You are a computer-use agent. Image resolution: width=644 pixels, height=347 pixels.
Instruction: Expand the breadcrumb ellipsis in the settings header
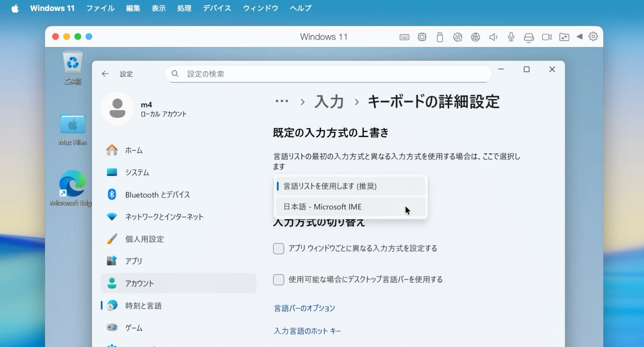282,101
